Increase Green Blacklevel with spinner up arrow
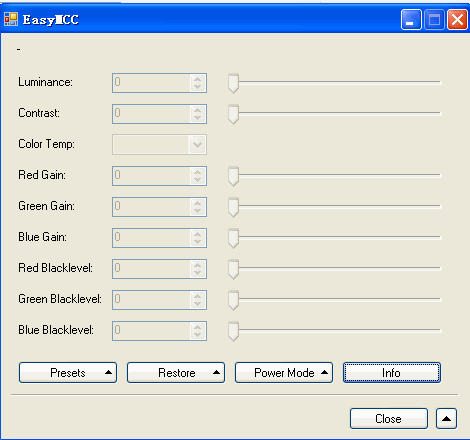 click(x=198, y=296)
